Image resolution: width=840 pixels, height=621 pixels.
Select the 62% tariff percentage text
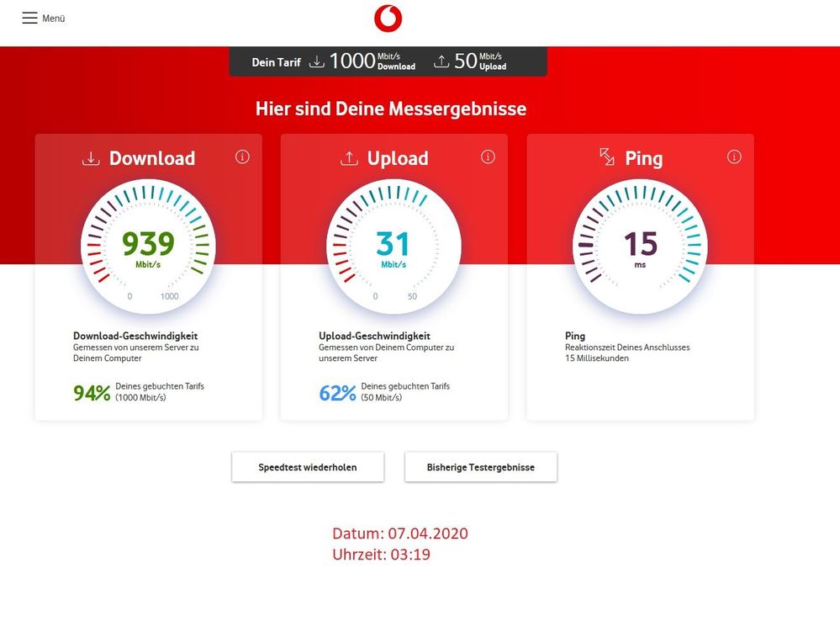click(x=335, y=392)
